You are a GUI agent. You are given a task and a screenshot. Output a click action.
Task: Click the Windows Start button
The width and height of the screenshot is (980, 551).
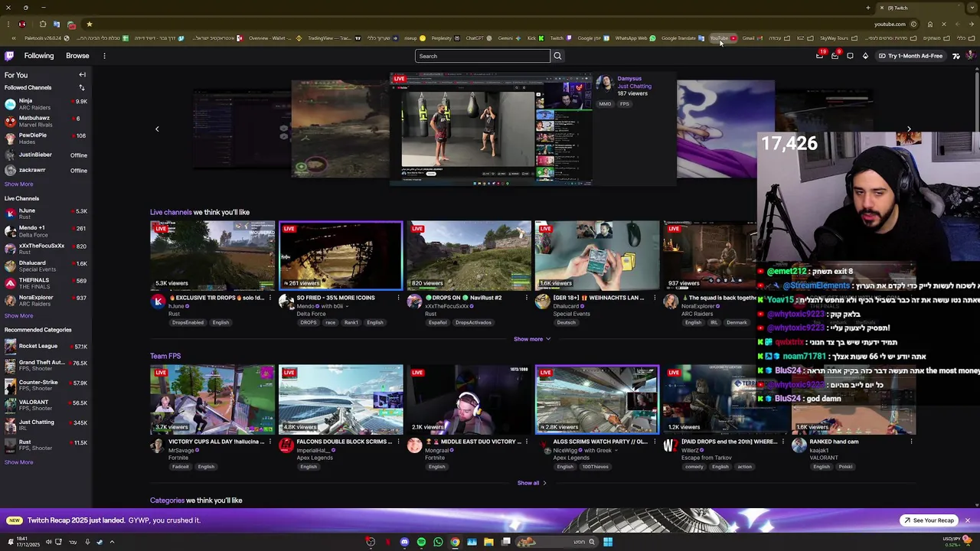click(x=607, y=542)
